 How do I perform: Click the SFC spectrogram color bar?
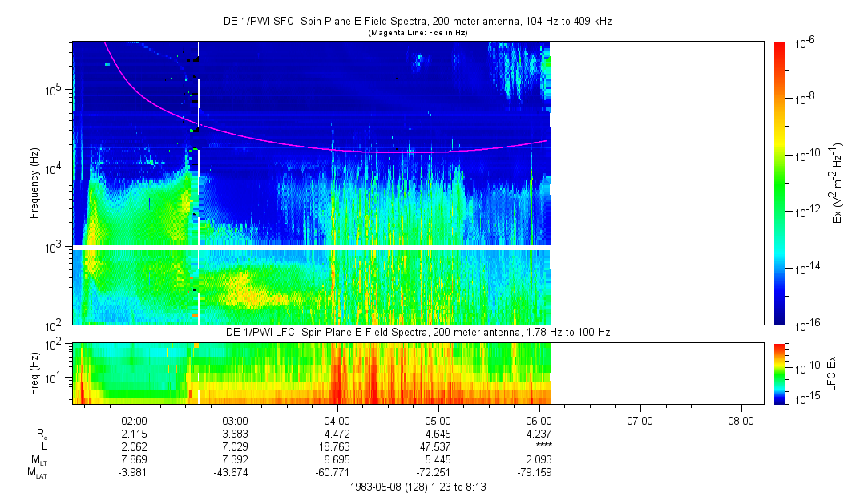coord(780,184)
